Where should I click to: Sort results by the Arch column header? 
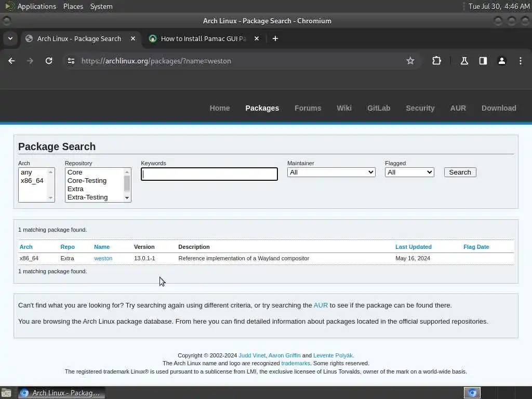pos(26,247)
